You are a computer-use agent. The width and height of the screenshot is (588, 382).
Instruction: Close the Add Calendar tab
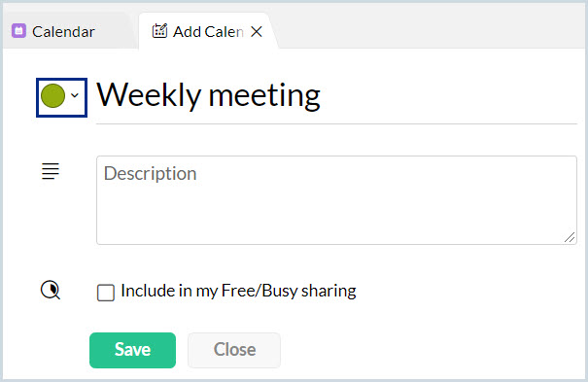257,31
